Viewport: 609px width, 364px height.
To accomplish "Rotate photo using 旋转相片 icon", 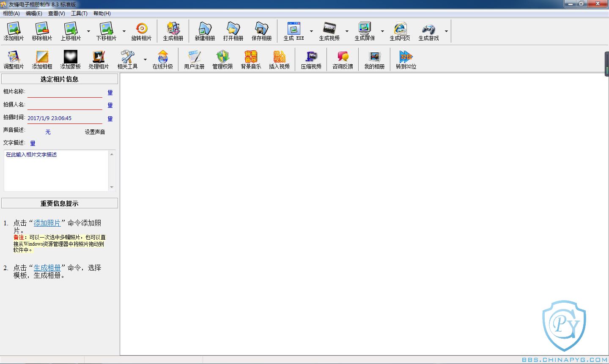I will [141, 31].
